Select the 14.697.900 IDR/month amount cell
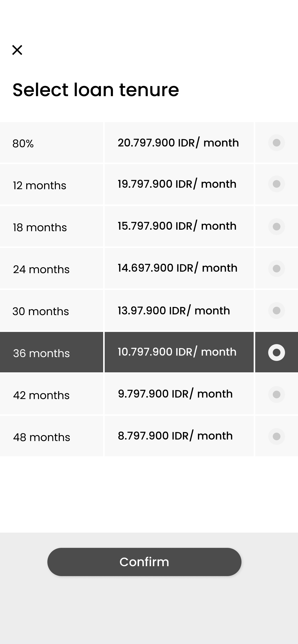 (178, 268)
